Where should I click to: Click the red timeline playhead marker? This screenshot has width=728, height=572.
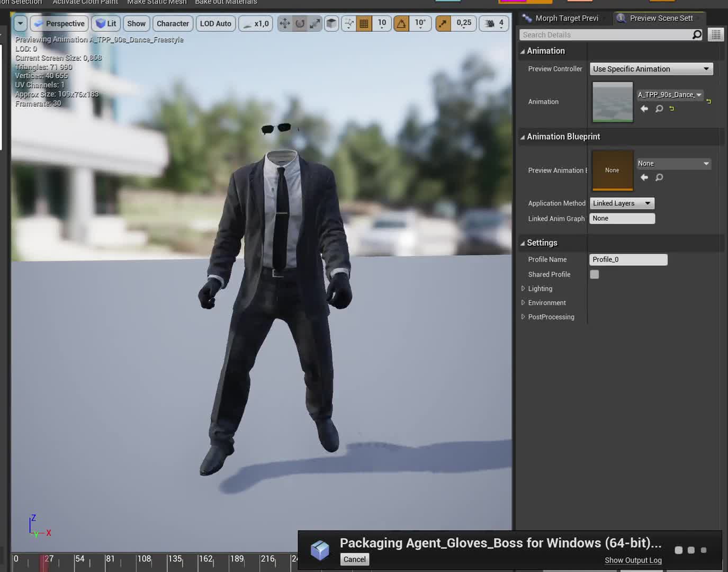tap(44, 562)
